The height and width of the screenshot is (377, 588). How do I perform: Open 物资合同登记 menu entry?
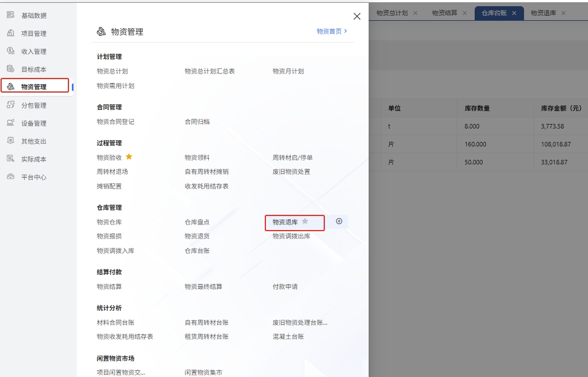point(116,122)
